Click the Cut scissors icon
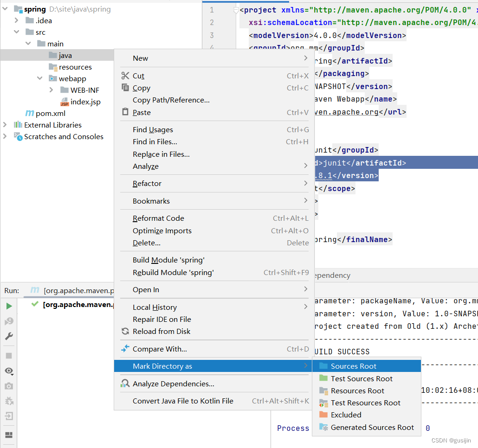Image resolution: width=478 pixels, height=448 pixels. (x=125, y=76)
